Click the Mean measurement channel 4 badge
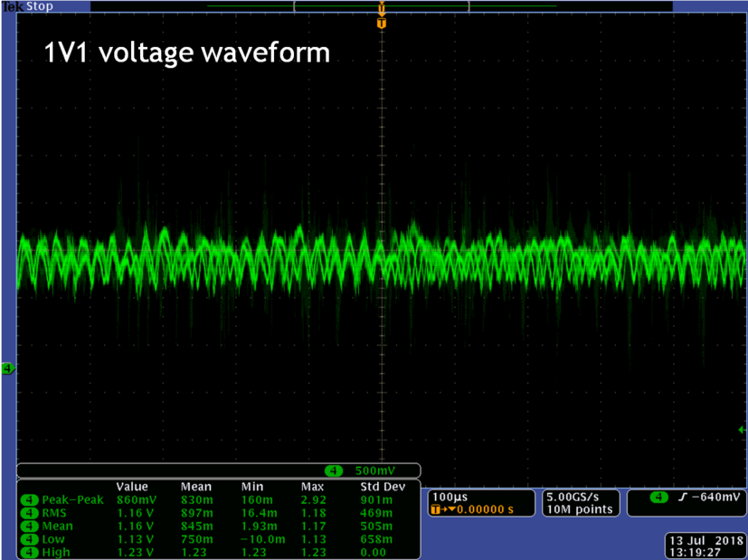The image size is (748, 560). (x=30, y=527)
